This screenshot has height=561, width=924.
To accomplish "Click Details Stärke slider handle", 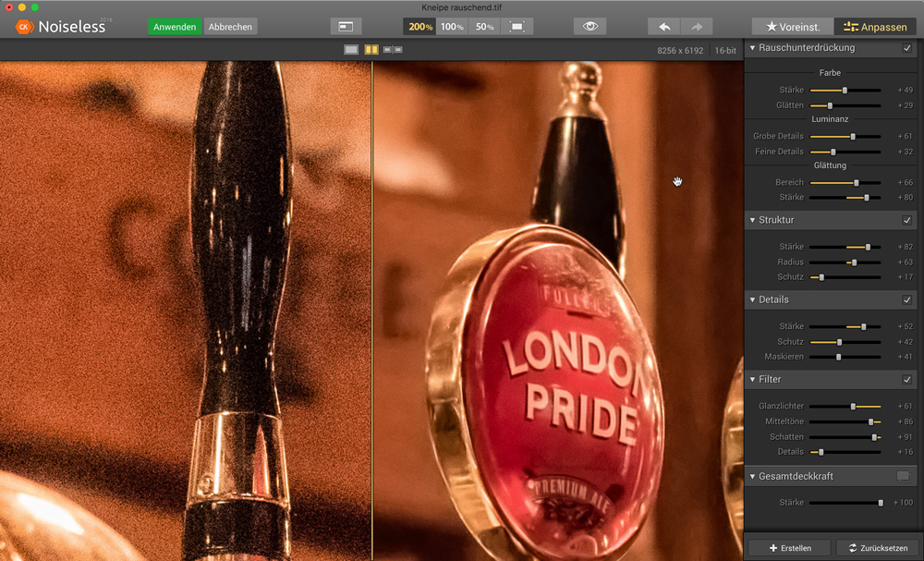I will point(864,326).
